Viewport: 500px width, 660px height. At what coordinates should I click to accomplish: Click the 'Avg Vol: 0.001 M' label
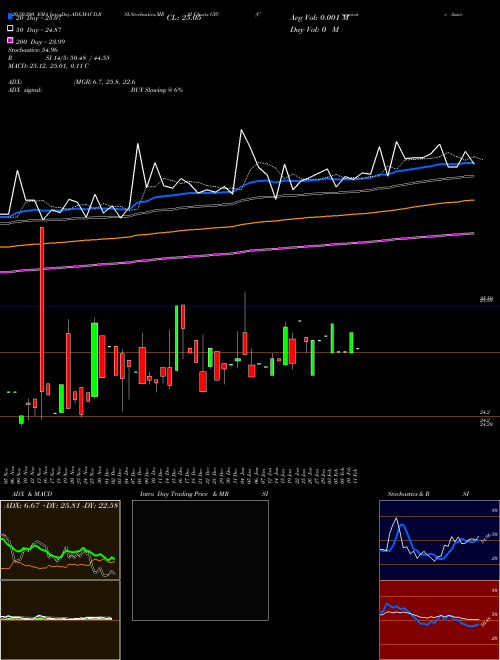click(x=319, y=18)
